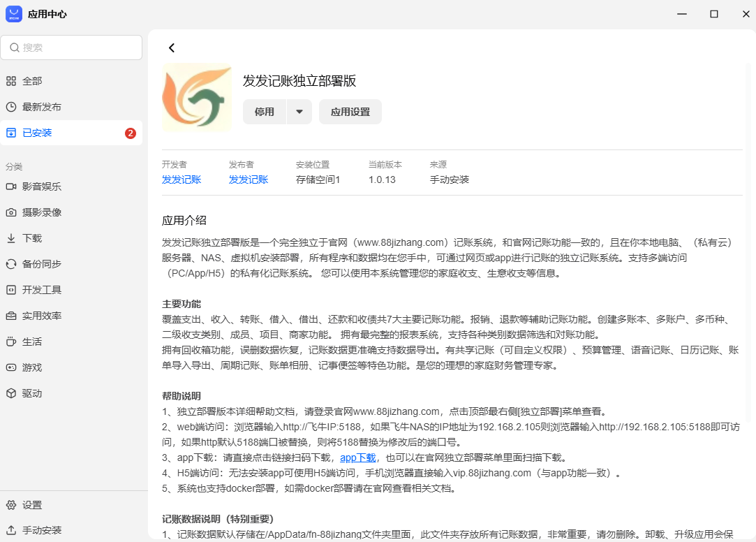Open the 发发记账 publisher link
The width and height of the screenshot is (756, 542).
point(249,180)
